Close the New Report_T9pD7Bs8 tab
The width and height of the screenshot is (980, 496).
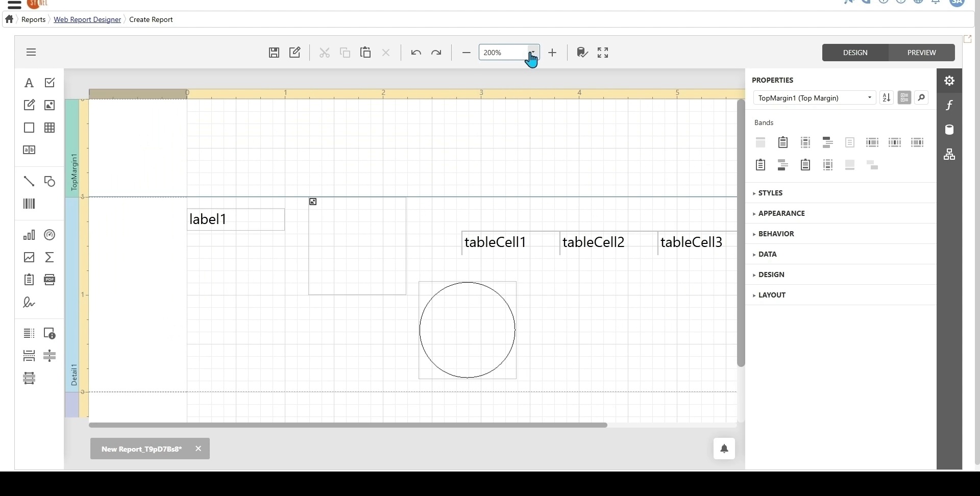[199, 449]
